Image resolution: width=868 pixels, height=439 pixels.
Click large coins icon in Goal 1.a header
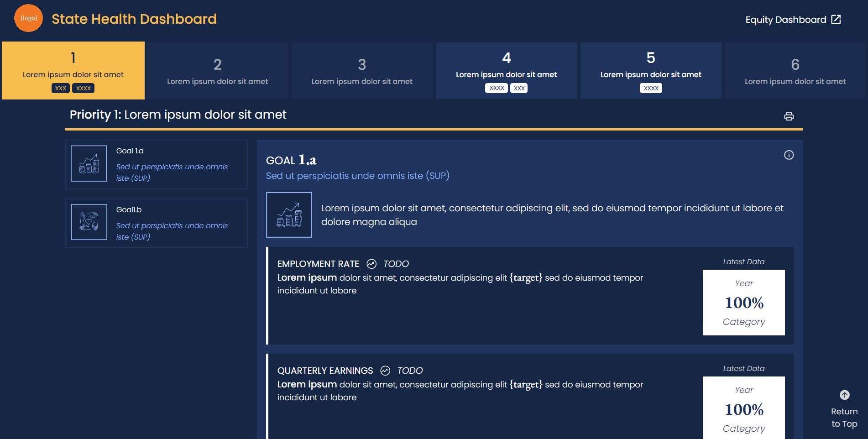[x=289, y=215]
